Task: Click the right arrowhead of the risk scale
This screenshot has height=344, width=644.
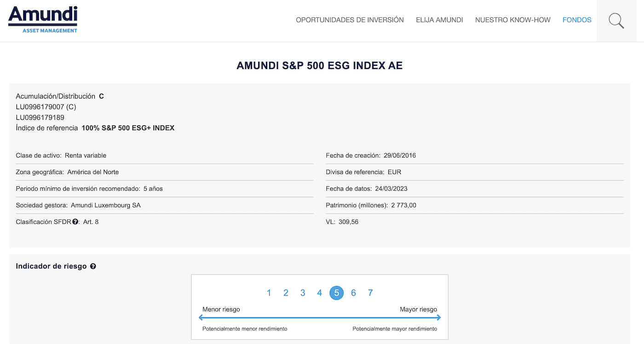Action: (438, 317)
